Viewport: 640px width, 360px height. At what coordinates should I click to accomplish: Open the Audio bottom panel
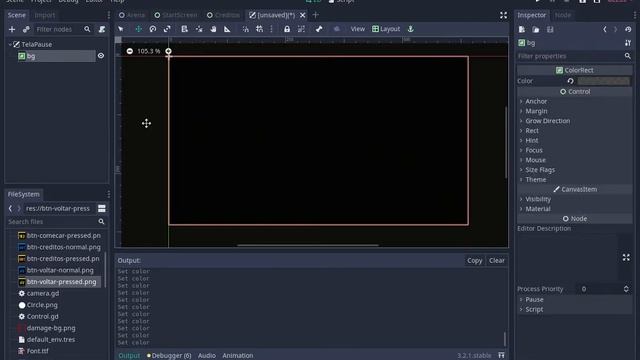click(207, 356)
